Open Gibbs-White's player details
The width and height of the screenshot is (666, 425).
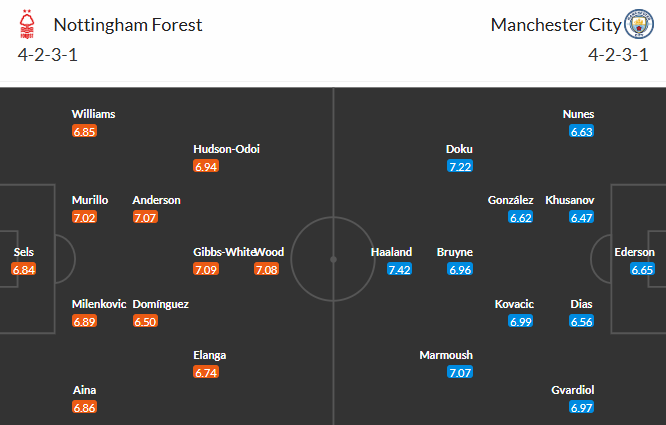pyautogui.click(x=224, y=252)
